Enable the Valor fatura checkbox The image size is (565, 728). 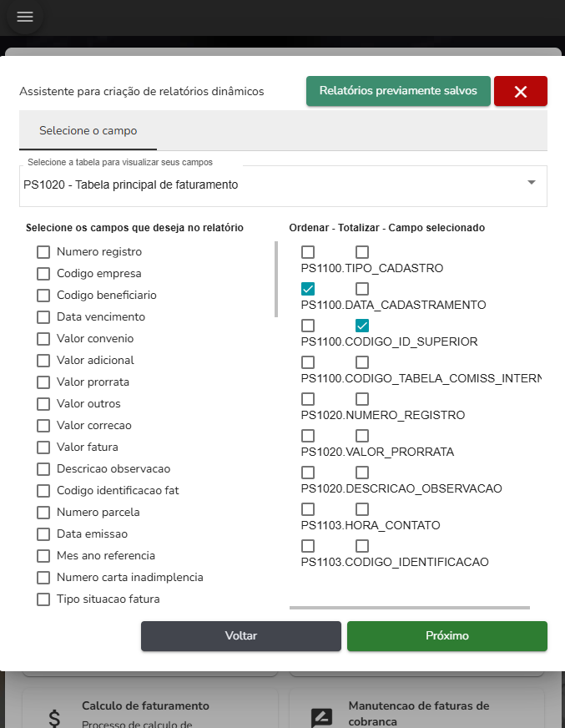click(43, 447)
